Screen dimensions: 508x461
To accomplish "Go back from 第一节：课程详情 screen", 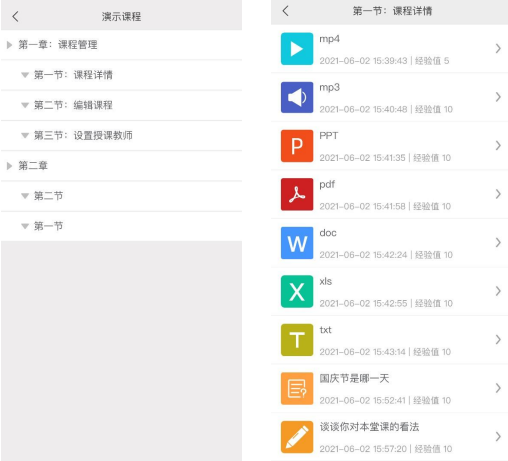I will point(285,11).
